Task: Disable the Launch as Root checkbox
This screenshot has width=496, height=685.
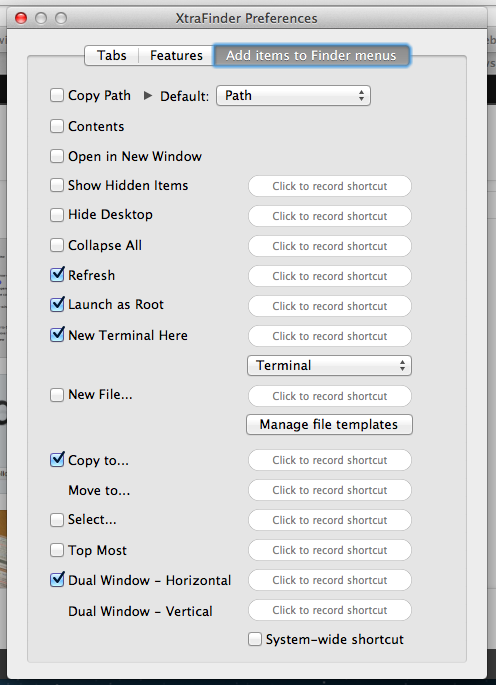Action: click(57, 304)
